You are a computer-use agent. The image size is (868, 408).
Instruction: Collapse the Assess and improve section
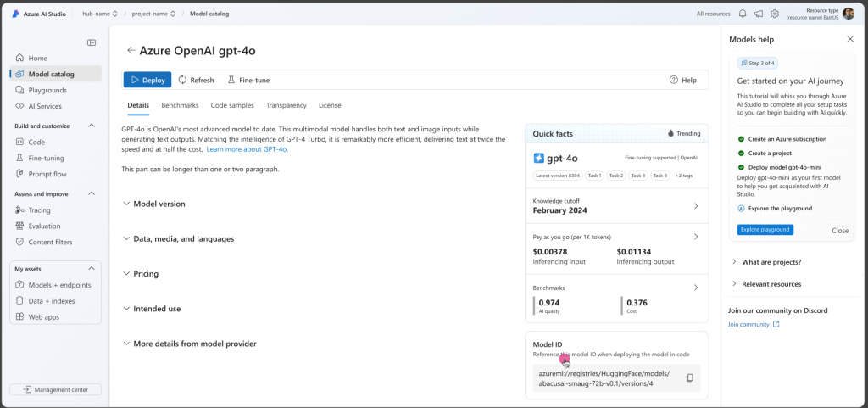(x=92, y=193)
